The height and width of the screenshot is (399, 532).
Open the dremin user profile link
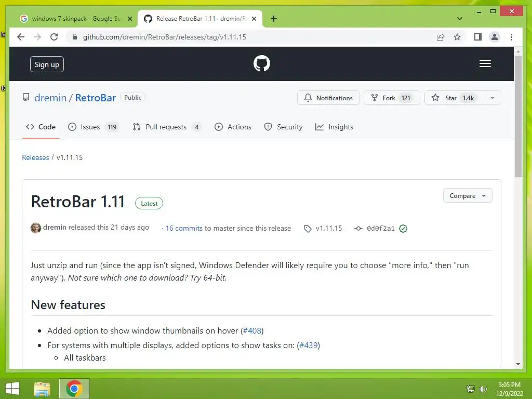pos(50,98)
